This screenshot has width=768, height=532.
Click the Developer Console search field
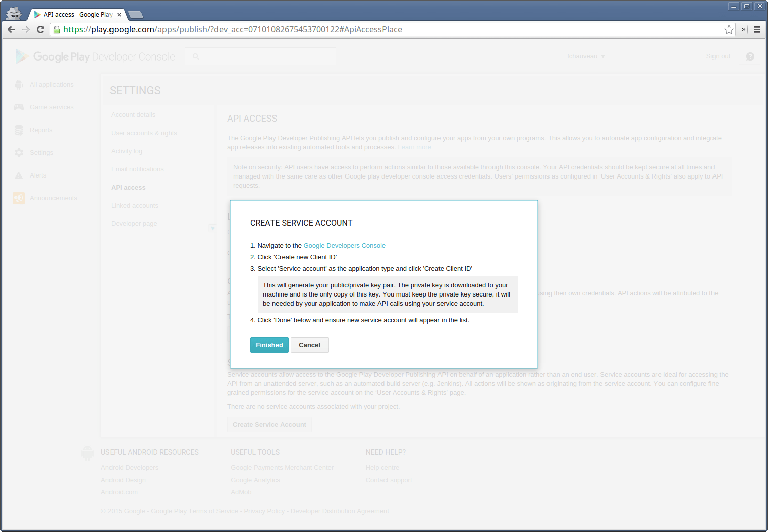coord(260,56)
